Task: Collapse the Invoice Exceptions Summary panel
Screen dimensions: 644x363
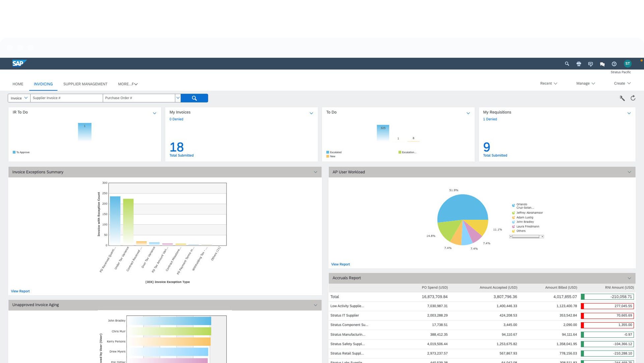Action: pos(315,172)
